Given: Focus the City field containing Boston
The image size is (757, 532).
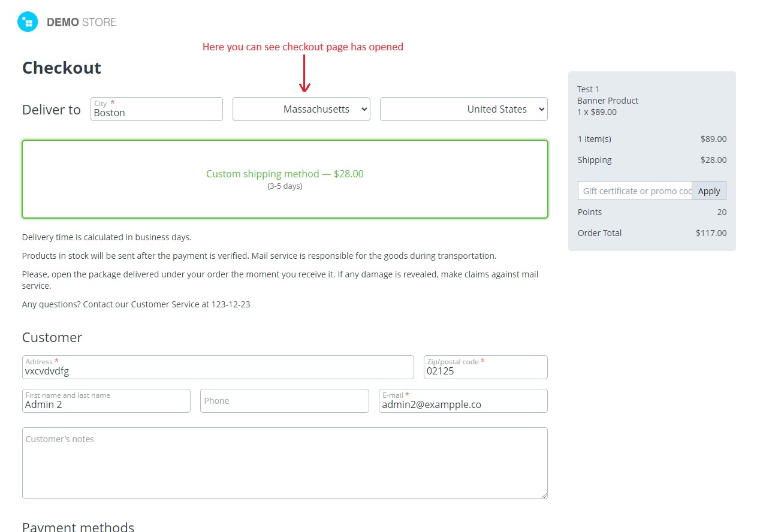Looking at the screenshot, I should point(156,109).
